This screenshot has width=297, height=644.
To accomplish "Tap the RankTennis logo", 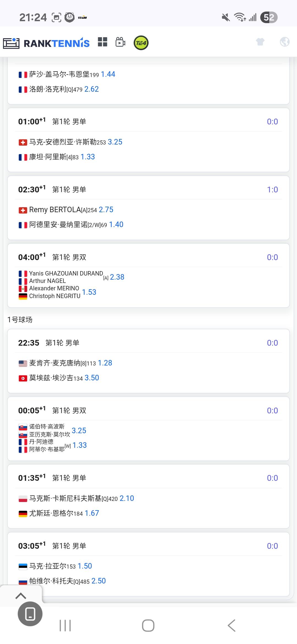I will (46, 43).
